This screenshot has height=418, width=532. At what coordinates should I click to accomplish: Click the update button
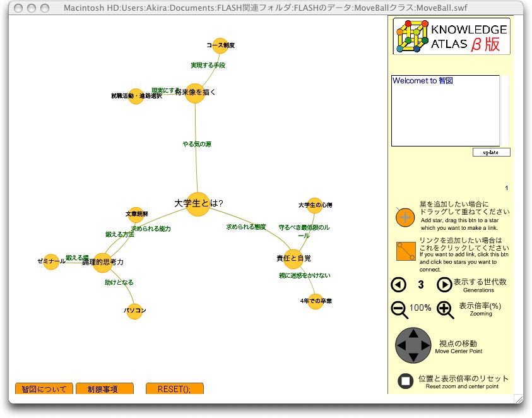[491, 152]
